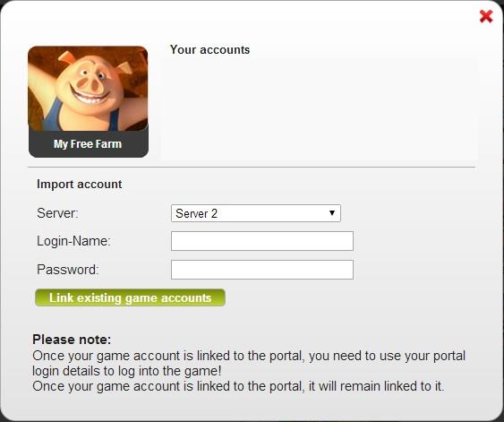Click the smiling pig game thumbnail

pos(88,89)
